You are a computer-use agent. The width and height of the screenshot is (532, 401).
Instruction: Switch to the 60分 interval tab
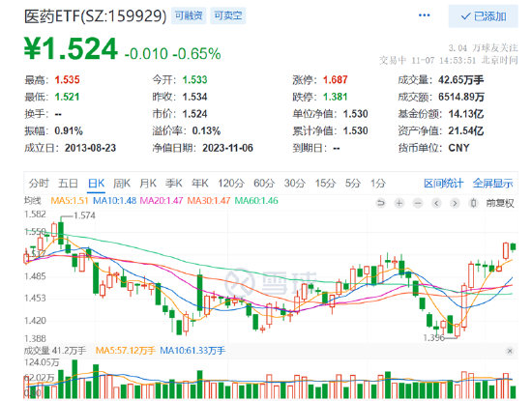tap(264, 183)
